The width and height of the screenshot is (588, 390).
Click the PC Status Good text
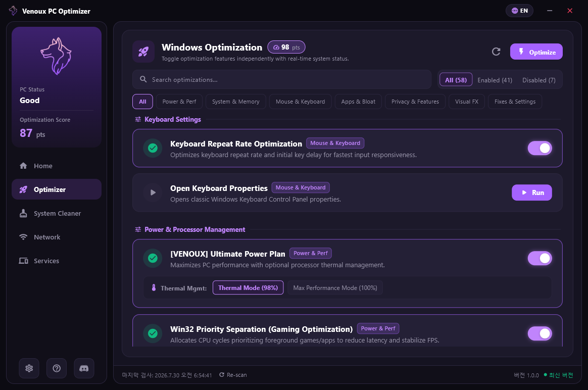click(x=30, y=100)
